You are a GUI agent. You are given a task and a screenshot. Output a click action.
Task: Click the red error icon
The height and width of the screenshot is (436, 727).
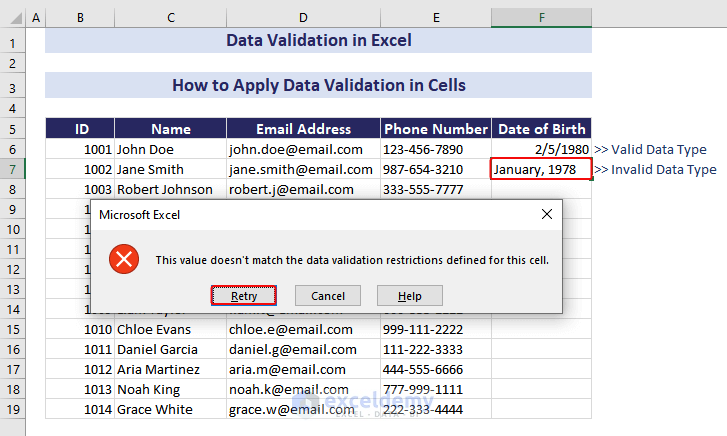(124, 259)
